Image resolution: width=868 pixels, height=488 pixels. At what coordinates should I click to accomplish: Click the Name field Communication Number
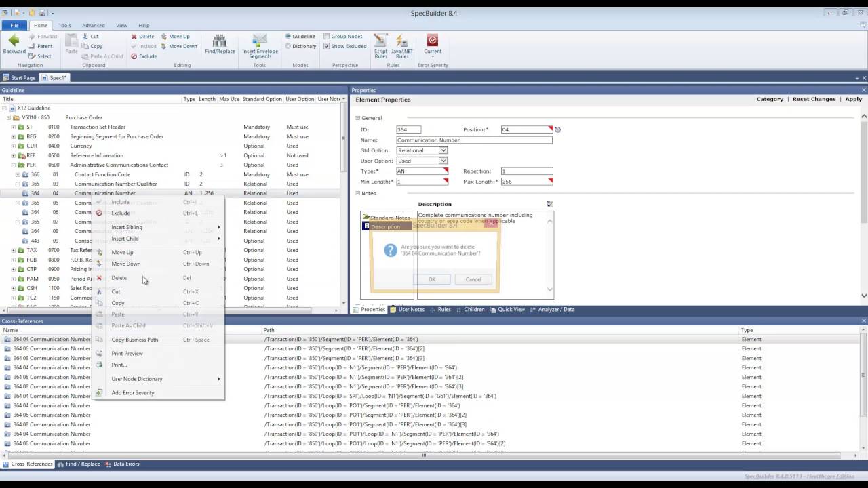(x=474, y=140)
